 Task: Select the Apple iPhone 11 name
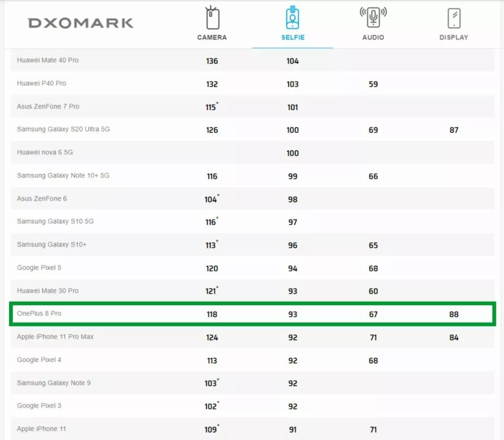pyautogui.click(x=41, y=429)
